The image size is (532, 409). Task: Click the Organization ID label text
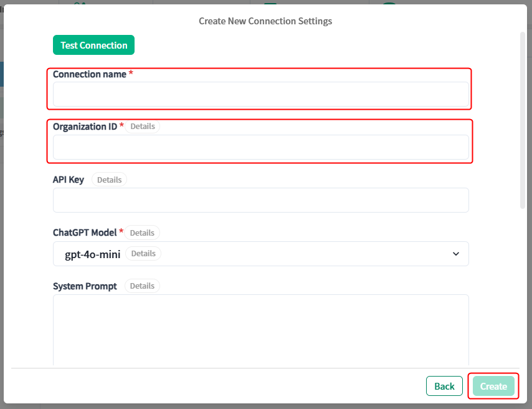click(x=85, y=127)
